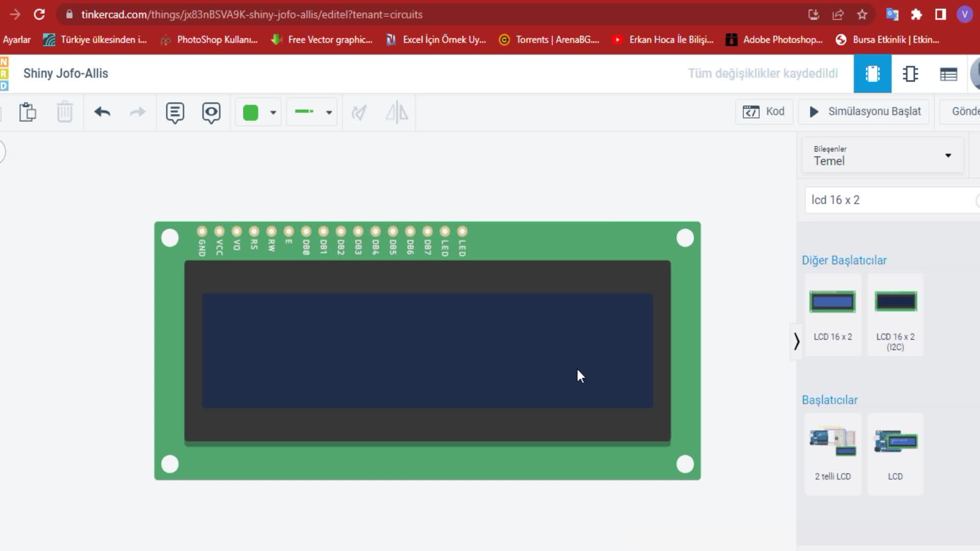The width and height of the screenshot is (980, 551).
Task: Click the annotation/note icon in toolbar
Action: click(x=175, y=112)
